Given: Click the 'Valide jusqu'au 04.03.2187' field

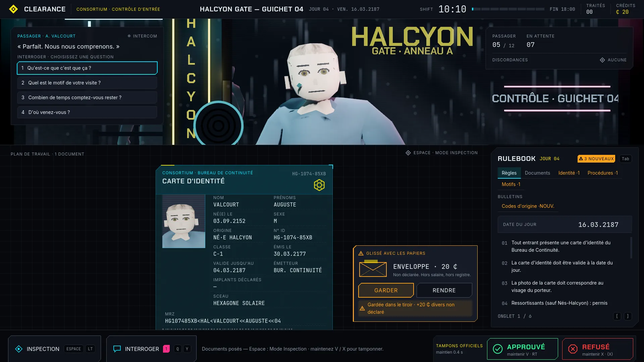Looking at the screenshot, I should point(240,267).
